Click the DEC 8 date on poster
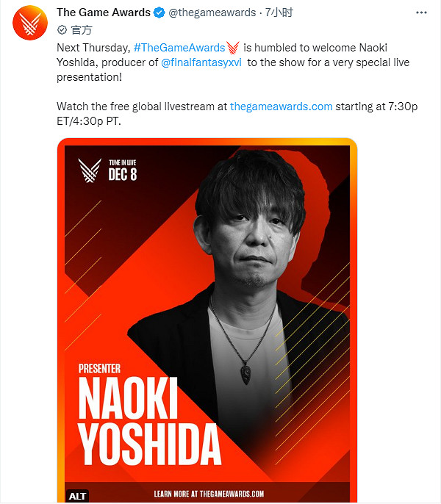This screenshot has width=441, height=504. coord(122,174)
